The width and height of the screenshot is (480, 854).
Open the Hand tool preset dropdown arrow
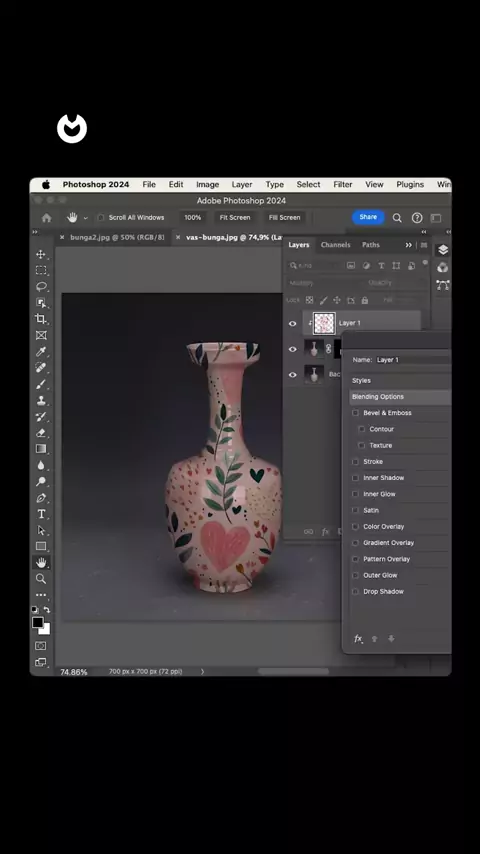coord(86,218)
